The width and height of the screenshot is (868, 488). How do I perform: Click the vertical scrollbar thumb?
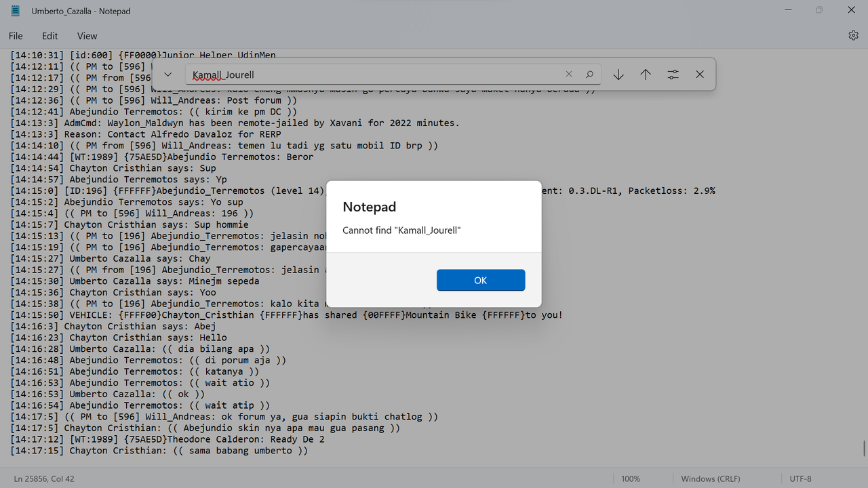tap(864, 449)
